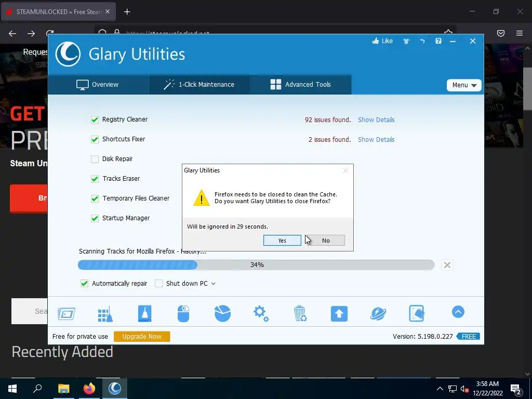Viewport: 532px width, 399px height.
Task: Open Process Manager gears icon
Action: [x=261, y=313]
